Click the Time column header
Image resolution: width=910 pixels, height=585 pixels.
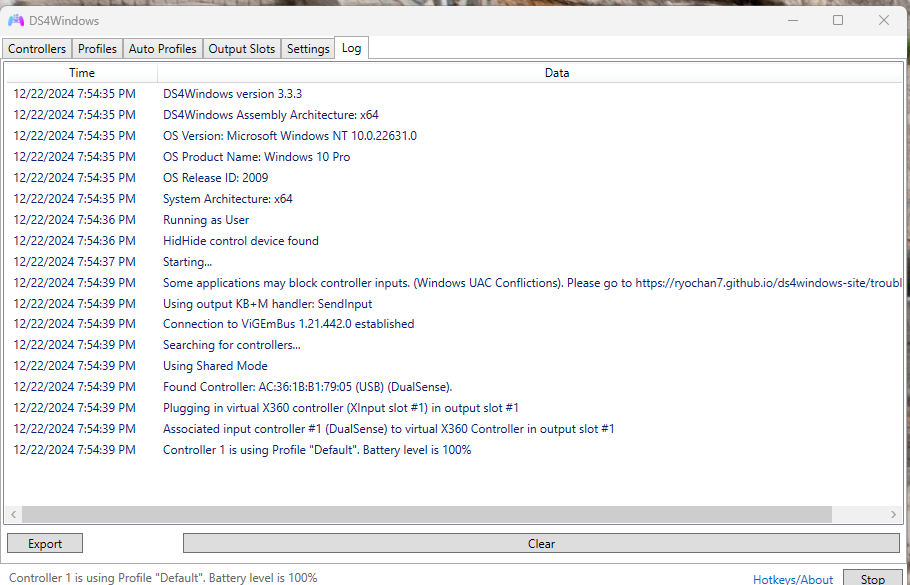(82, 73)
